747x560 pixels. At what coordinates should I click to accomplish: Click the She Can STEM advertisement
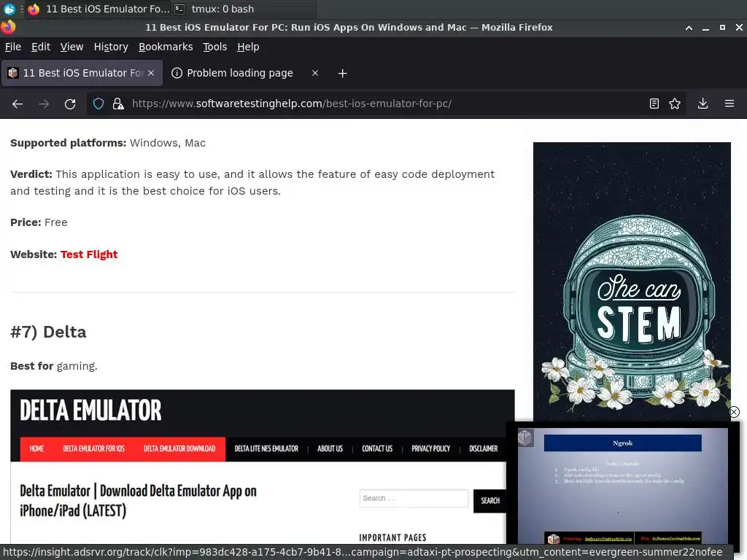coord(632,282)
